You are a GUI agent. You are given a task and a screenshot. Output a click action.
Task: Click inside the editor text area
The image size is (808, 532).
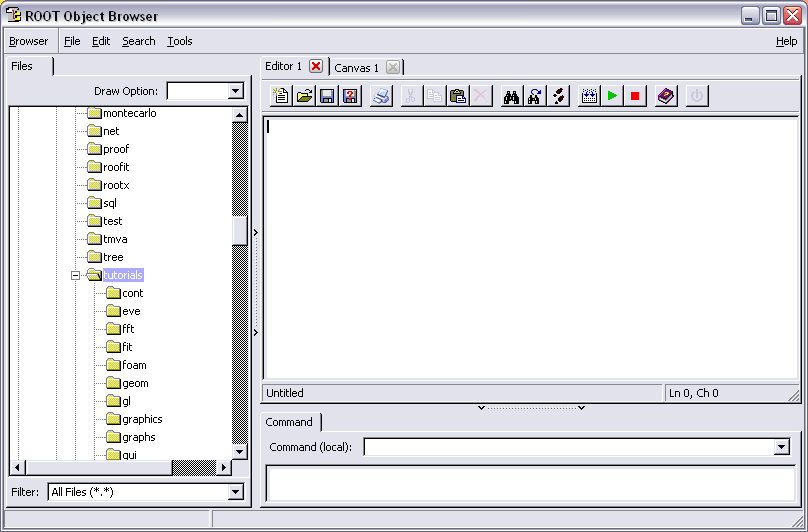[x=530, y=250]
